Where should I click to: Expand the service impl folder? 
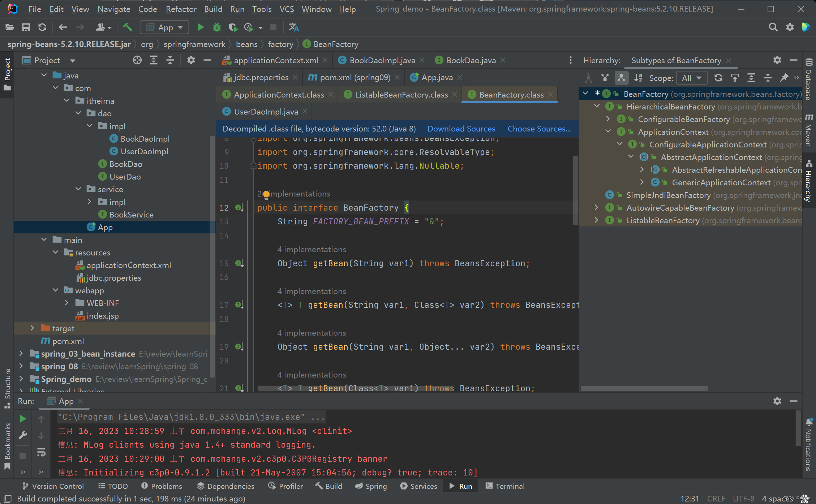pos(90,202)
